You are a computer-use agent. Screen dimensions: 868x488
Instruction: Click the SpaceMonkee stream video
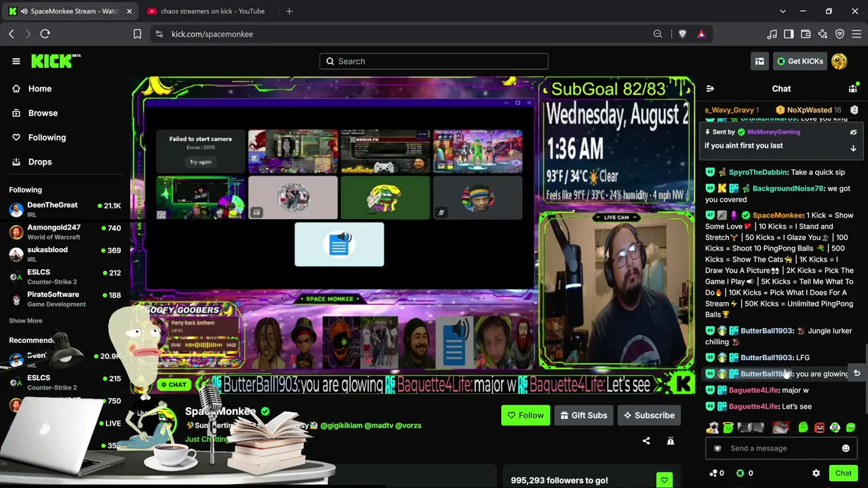[x=414, y=235]
